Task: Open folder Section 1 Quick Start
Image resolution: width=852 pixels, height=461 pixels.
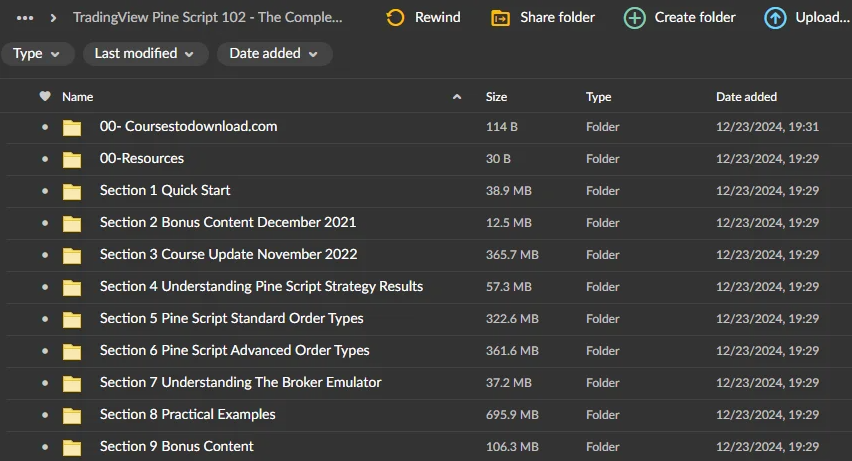Action: click(165, 190)
